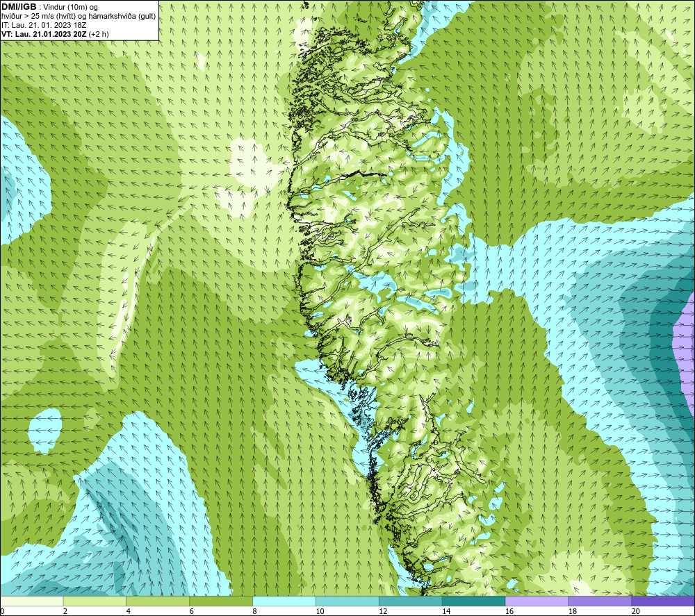Click the legend scale label '0'

(2, 611)
